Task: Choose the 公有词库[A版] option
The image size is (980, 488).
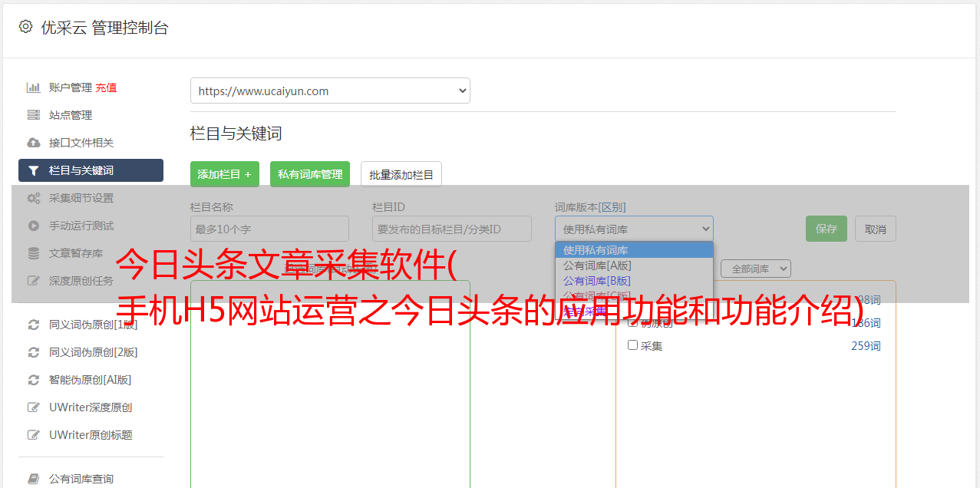Action: (634, 265)
